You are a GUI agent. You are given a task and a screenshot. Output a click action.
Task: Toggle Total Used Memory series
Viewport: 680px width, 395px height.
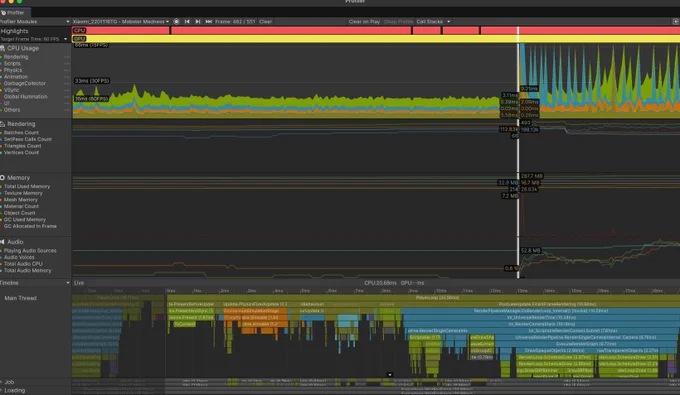pyautogui.click(x=27, y=186)
